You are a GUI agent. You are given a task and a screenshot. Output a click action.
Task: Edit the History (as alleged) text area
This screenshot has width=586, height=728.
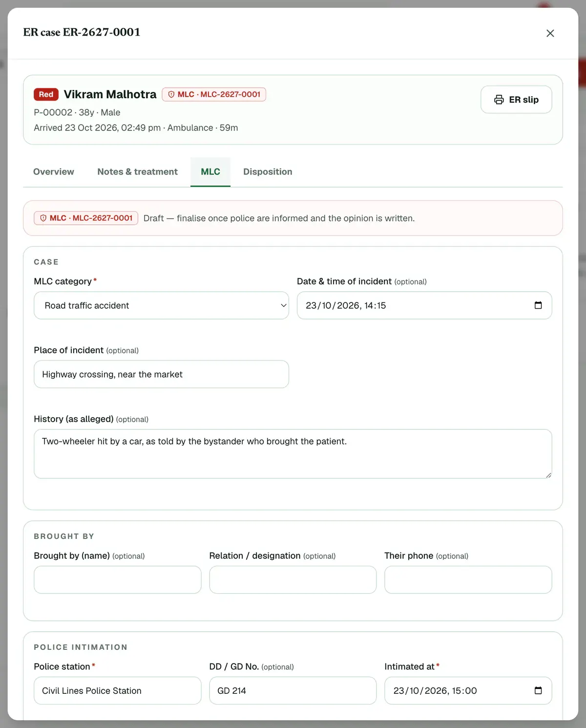point(293,454)
